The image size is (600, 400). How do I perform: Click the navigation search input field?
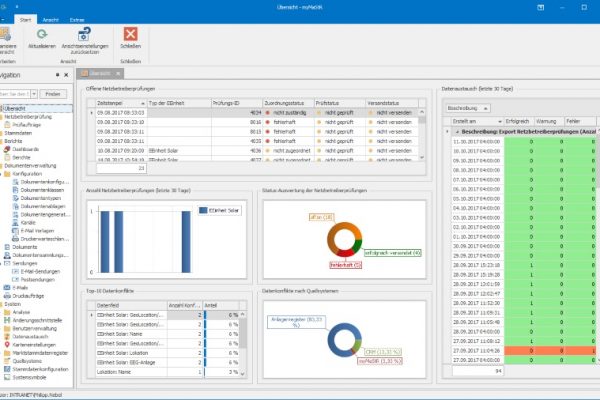click(15, 94)
